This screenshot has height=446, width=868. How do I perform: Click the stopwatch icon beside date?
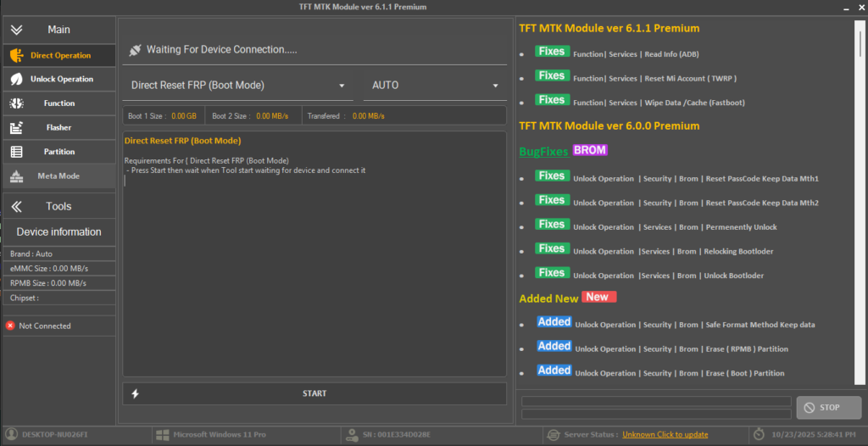[759, 435]
